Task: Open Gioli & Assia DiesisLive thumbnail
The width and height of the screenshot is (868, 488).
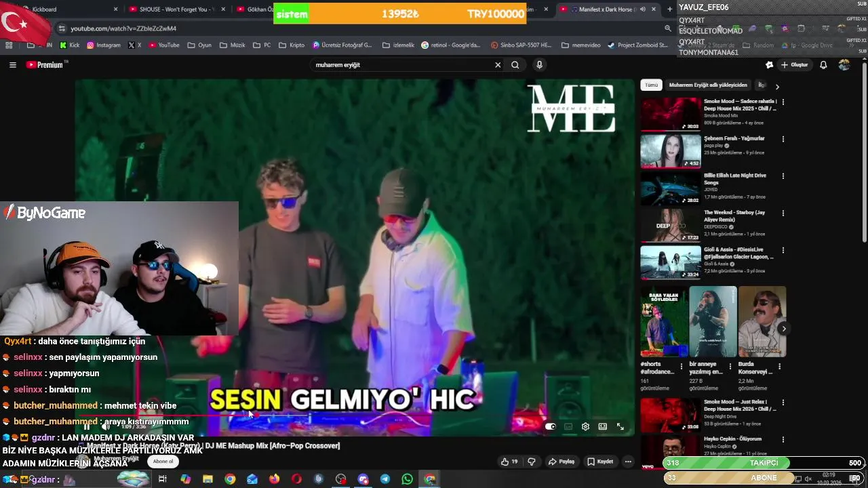Action: (671, 262)
